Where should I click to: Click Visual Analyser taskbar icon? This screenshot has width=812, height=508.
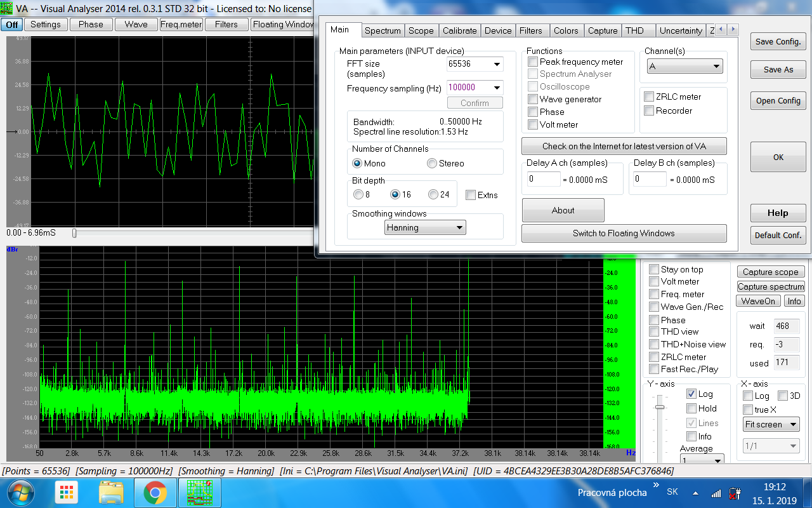click(x=199, y=493)
